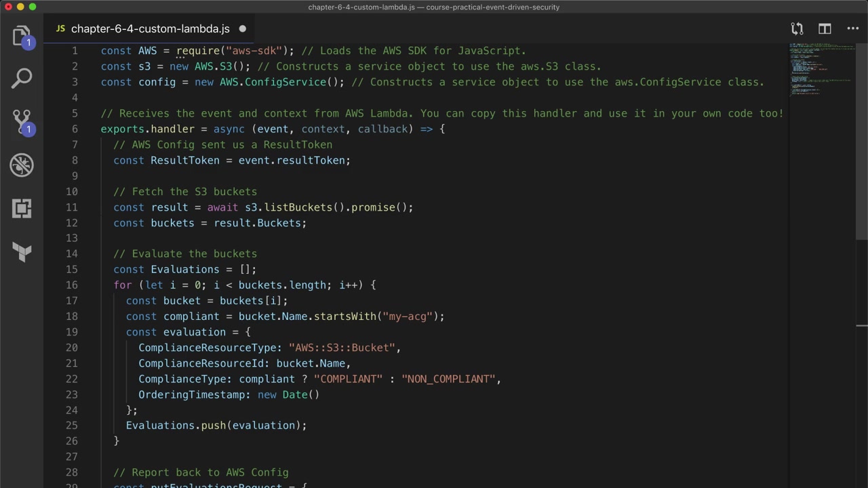The image size is (868, 488).
Task: Open the Explorer view in the activity bar
Action: click(x=22, y=35)
